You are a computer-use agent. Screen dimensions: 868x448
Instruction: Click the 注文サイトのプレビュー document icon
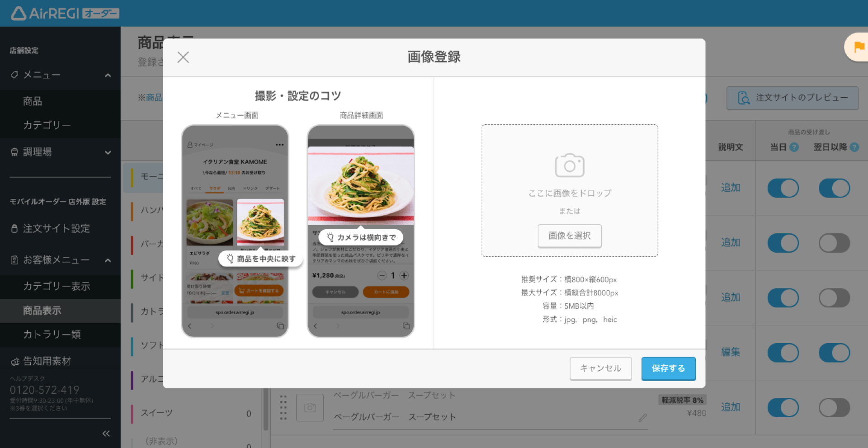click(744, 98)
